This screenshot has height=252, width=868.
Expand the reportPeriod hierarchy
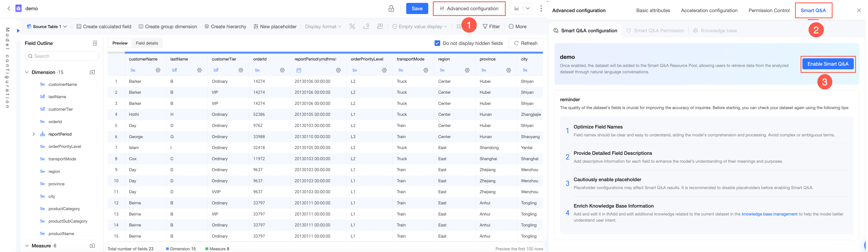pos(34,134)
